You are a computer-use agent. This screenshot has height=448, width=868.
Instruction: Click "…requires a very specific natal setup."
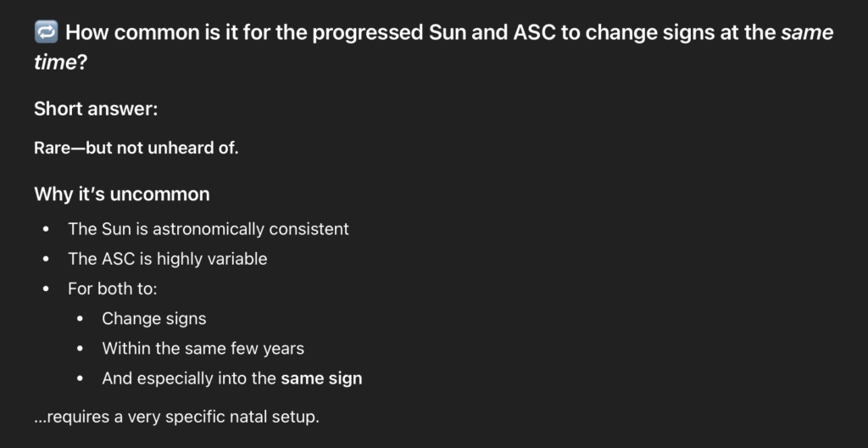[176, 418]
